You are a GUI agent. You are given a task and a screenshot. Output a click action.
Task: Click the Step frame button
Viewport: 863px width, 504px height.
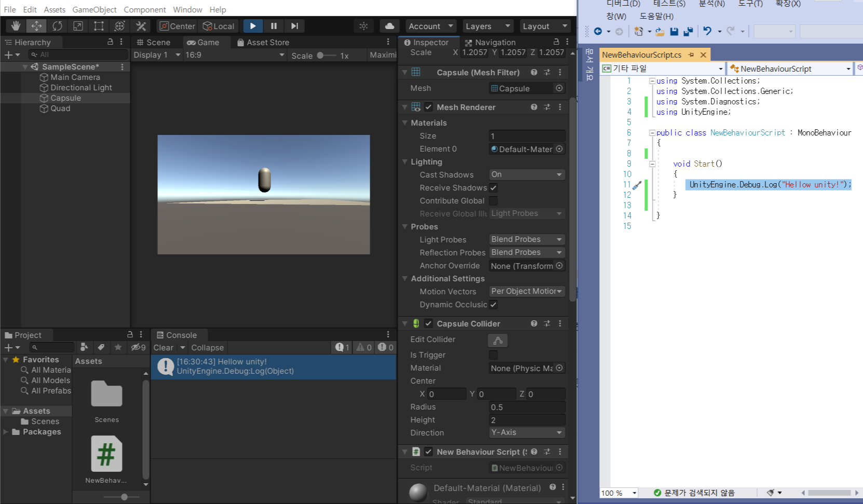[x=294, y=26]
